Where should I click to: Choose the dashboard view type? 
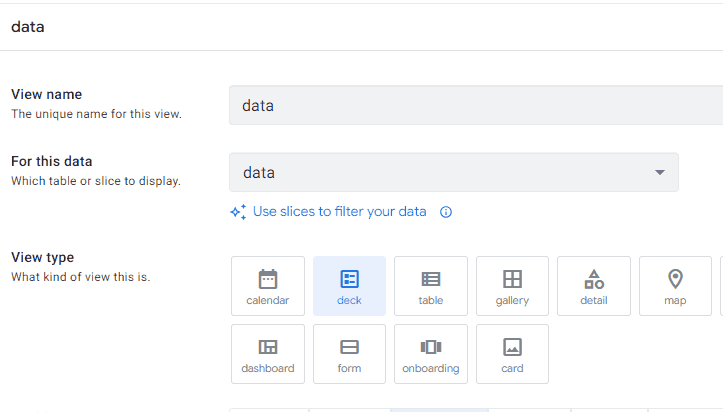[x=267, y=354]
